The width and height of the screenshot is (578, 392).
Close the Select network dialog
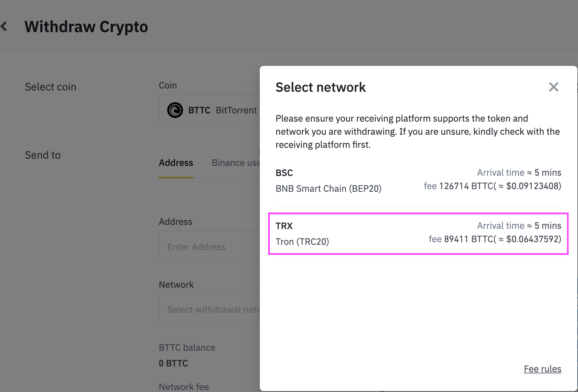(553, 87)
